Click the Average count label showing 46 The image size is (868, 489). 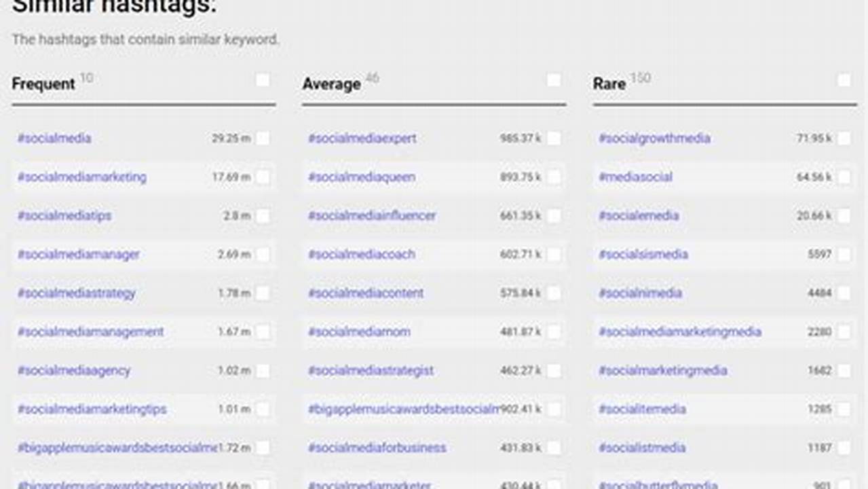click(369, 77)
